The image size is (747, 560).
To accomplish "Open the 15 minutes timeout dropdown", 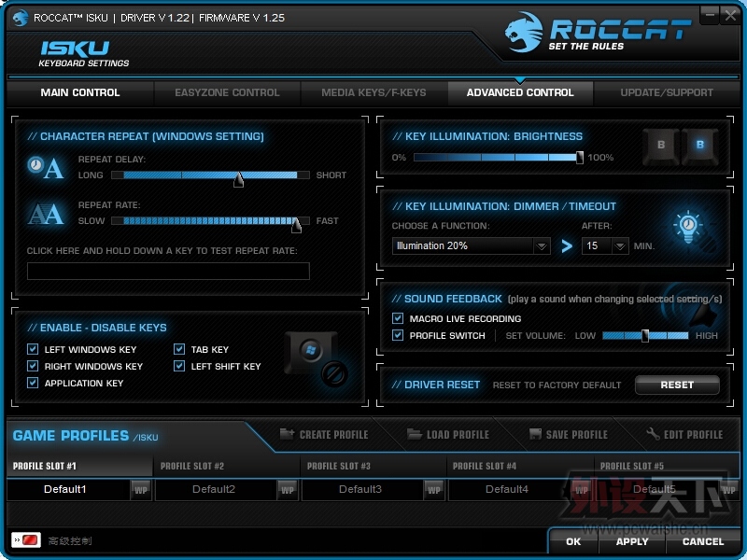I will [x=605, y=246].
